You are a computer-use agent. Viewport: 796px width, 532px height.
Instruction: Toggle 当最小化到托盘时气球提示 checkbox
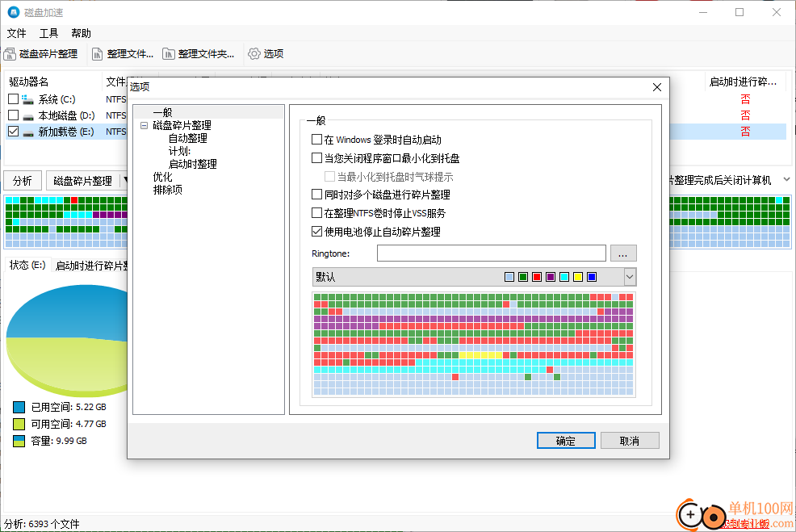[x=329, y=177]
